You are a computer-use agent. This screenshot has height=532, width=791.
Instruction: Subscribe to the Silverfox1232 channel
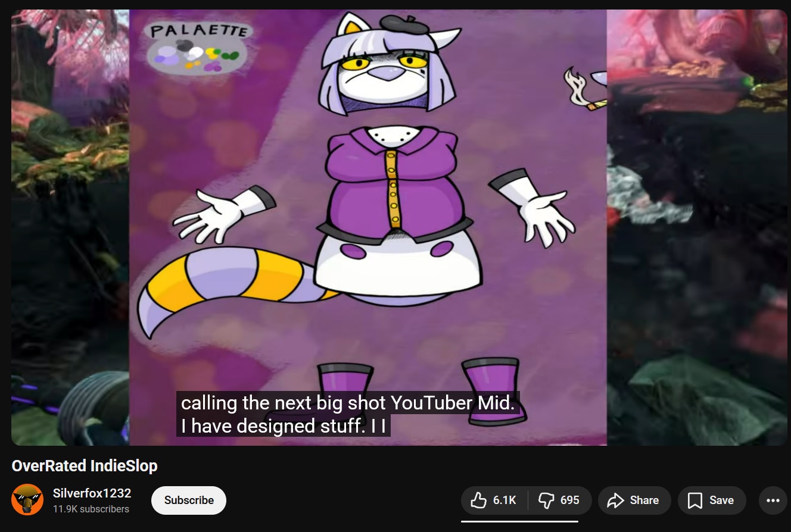coord(189,500)
